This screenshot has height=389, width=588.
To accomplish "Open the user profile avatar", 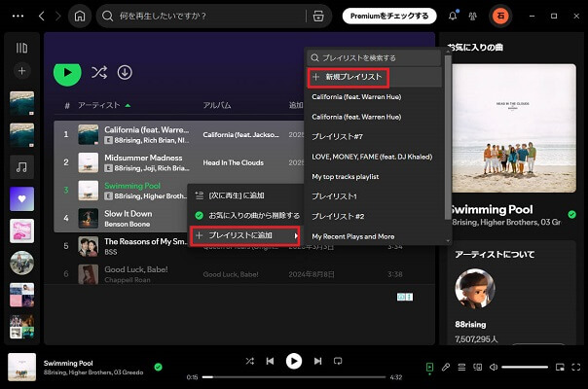I will pyautogui.click(x=500, y=17).
